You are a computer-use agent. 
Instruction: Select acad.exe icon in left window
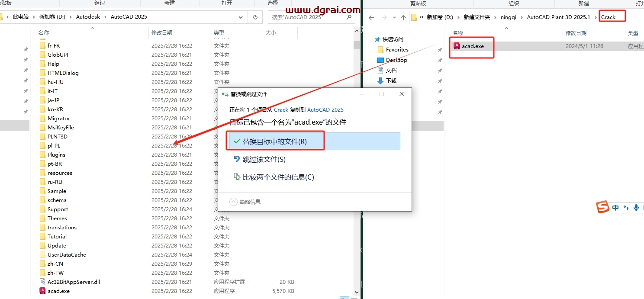click(42, 291)
